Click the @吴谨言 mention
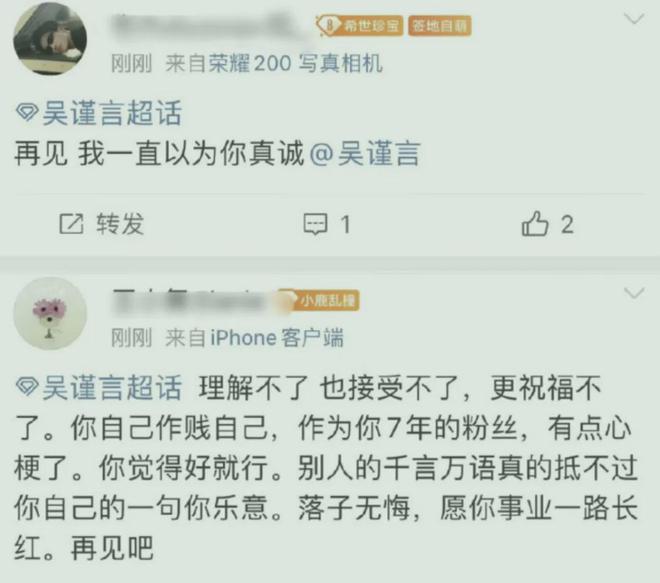The image size is (660, 583). 365,154
